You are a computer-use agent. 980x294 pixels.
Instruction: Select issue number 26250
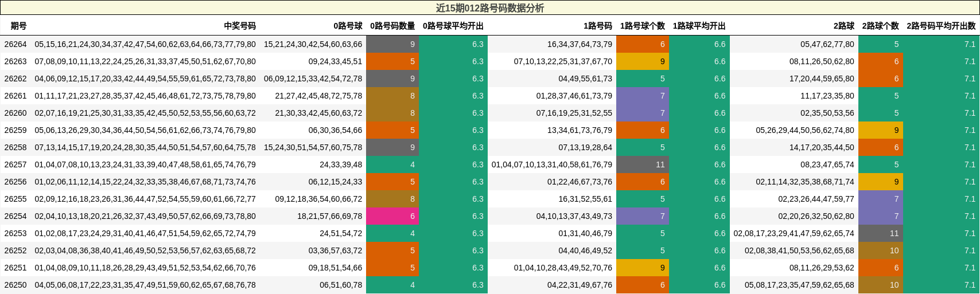point(15,285)
